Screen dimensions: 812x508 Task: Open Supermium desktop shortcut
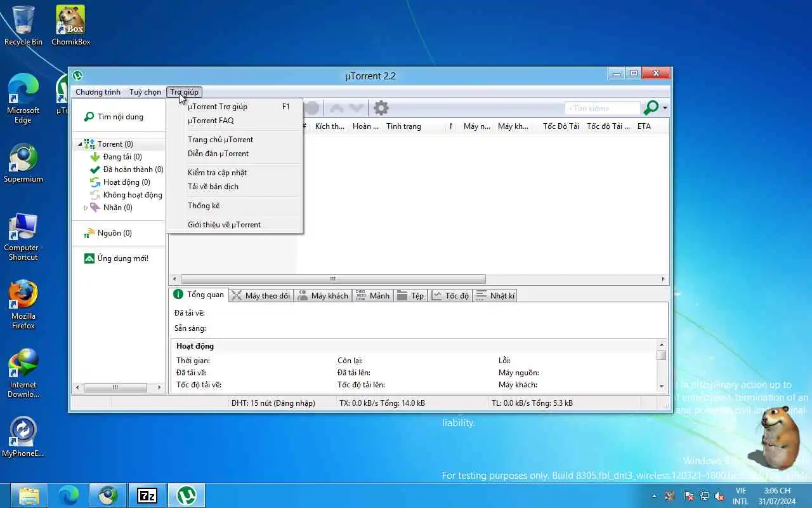(x=23, y=164)
